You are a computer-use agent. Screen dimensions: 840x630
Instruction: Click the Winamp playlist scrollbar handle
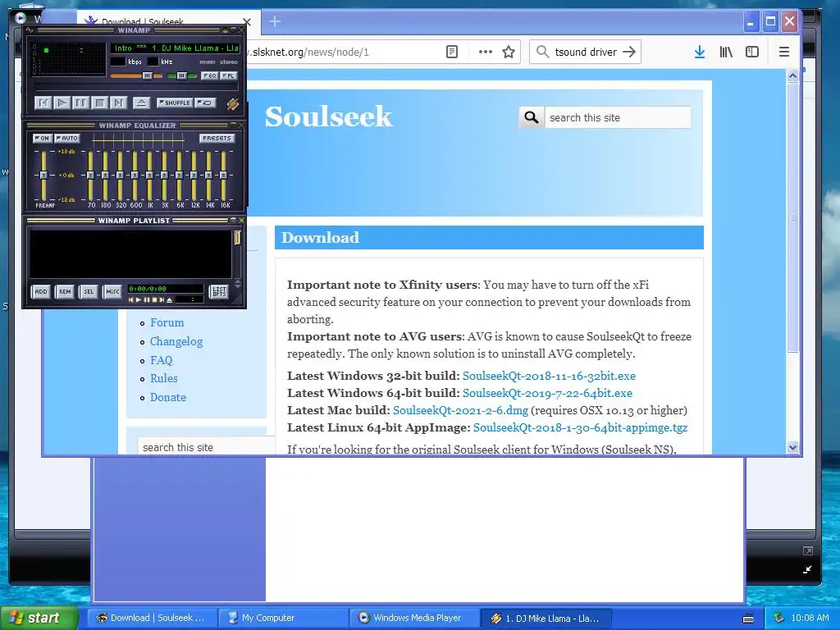(x=237, y=238)
